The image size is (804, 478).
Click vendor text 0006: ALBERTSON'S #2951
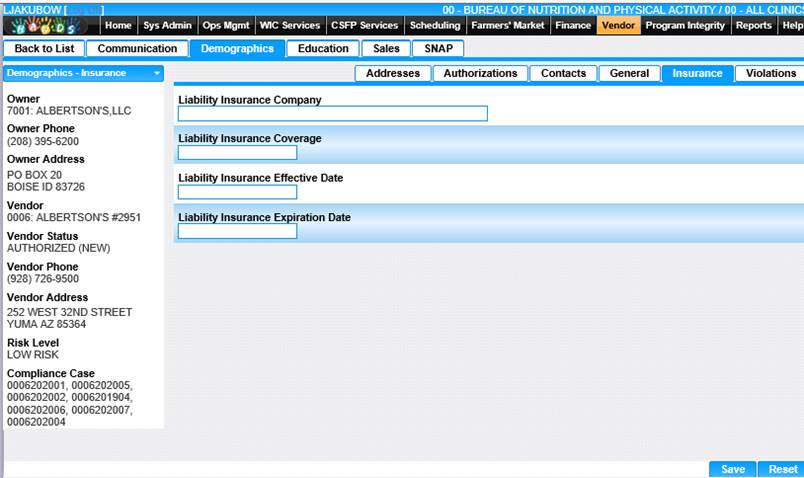point(74,217)
